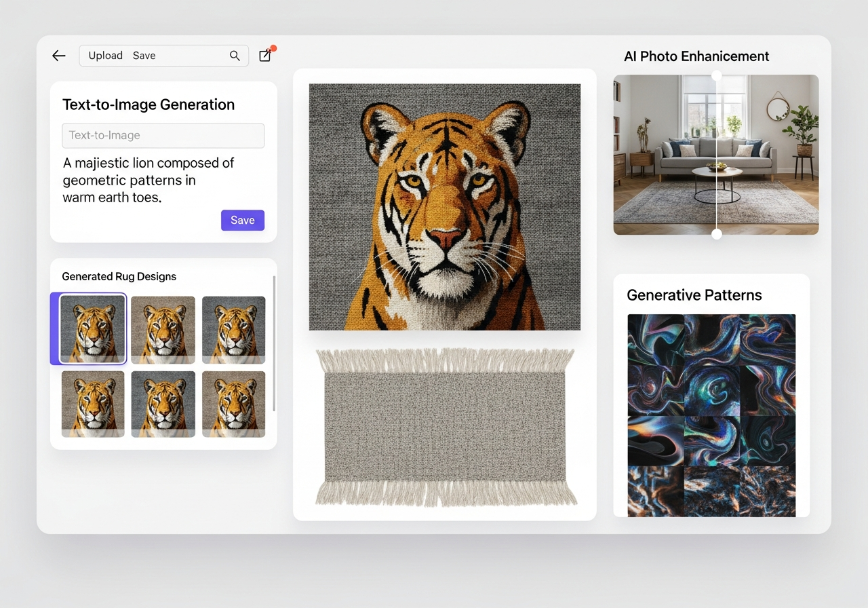Select the bottom-right tiger rug design
This screenshot has width=868, height=608.
233,404
